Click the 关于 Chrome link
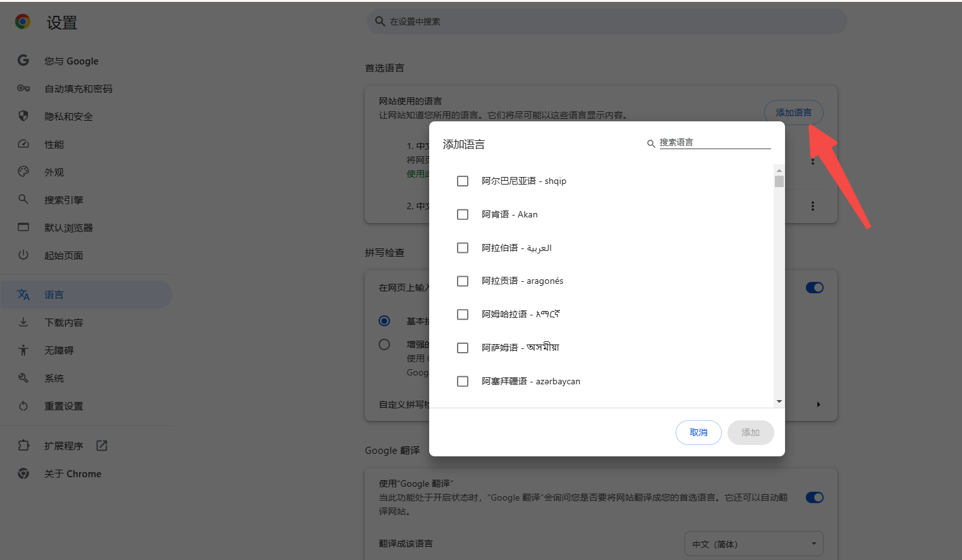 73,473
